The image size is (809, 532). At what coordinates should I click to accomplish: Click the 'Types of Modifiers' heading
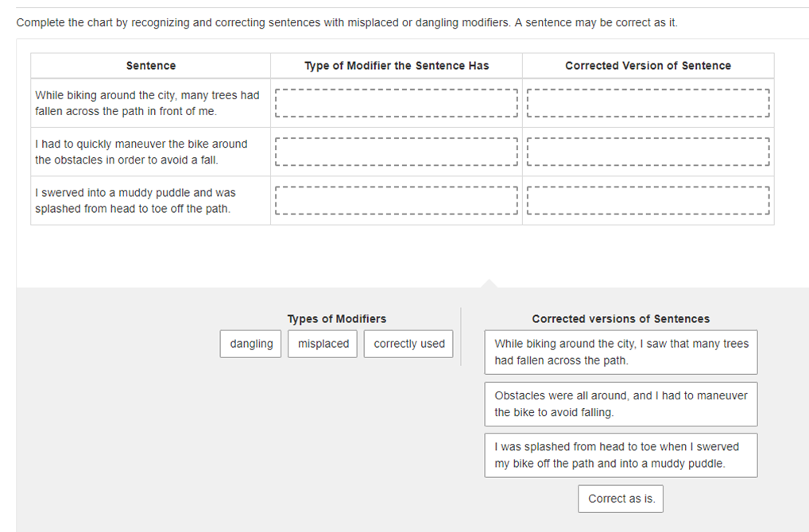pos(336,318)
